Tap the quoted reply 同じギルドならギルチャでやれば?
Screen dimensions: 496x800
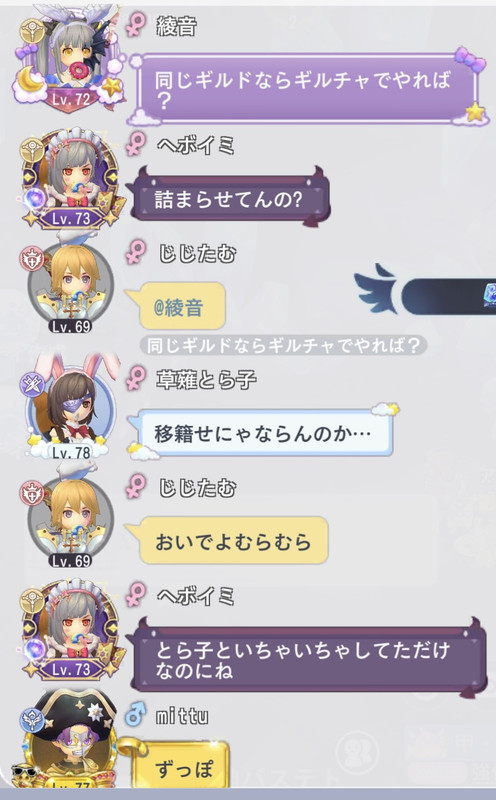pyautogui.click(x=284, y=345)
